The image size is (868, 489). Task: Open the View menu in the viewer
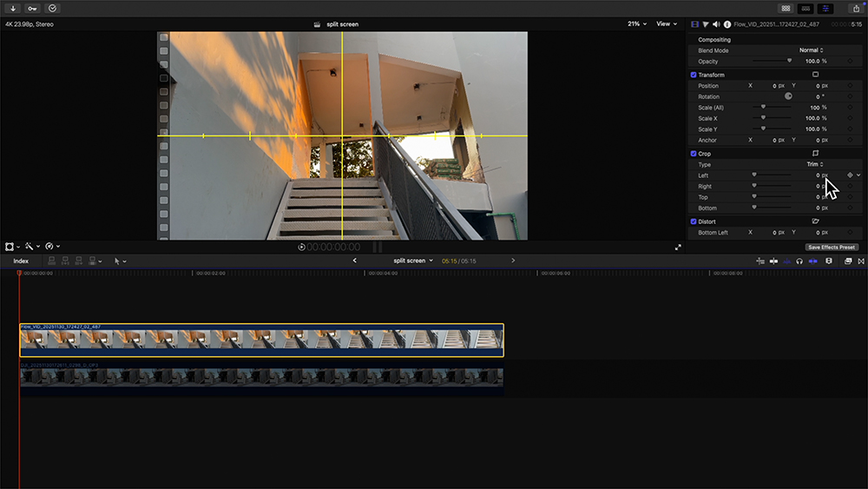667,24
